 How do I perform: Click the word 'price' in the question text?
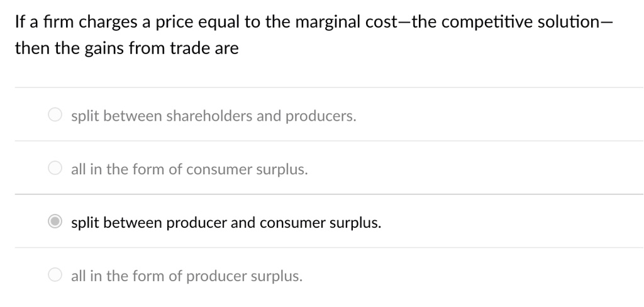click(174, 23)
